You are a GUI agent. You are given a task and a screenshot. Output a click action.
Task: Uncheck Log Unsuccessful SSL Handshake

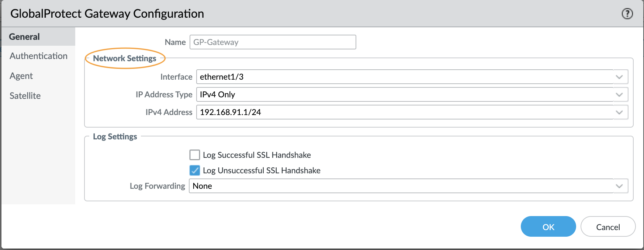pyautogui.click(x=195, y=170)
